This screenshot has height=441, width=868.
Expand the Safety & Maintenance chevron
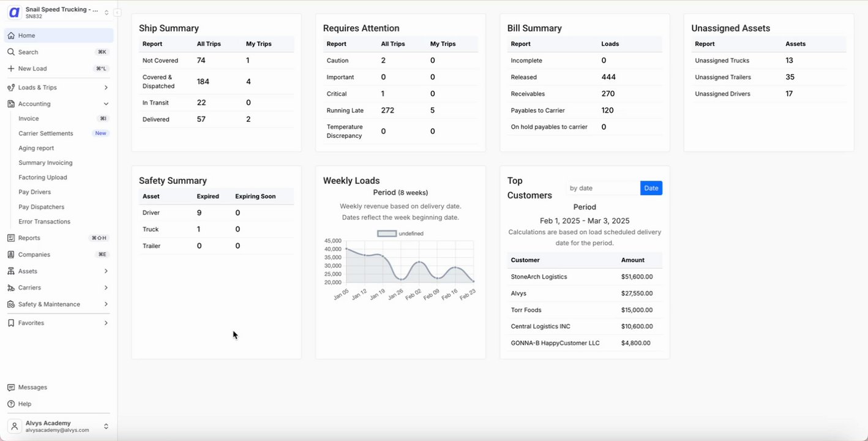106,304
